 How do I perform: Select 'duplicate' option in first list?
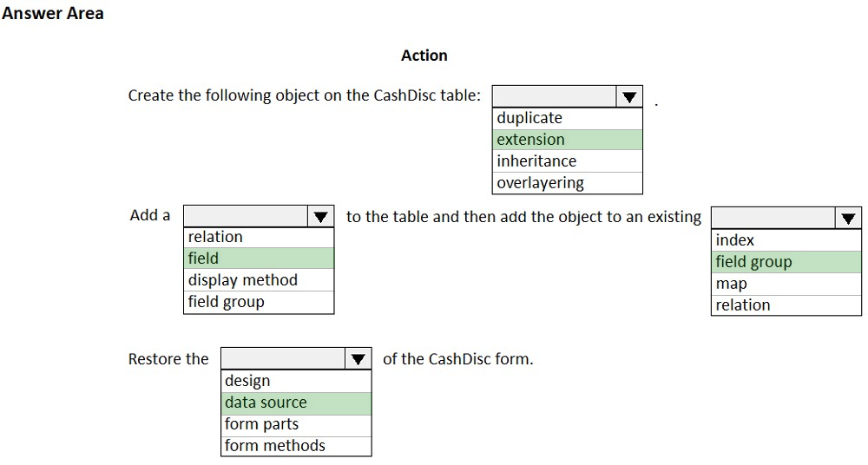(568, 118)
